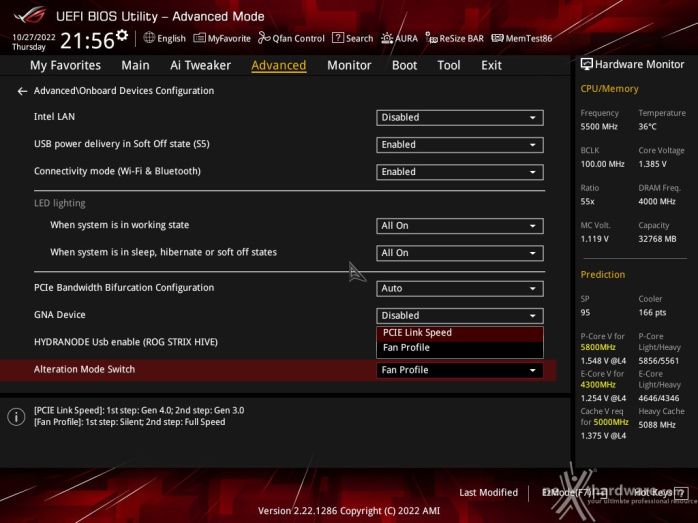The width and height of the screenshot is (698, 523).
Task: Click the 21:56 clock display
Action: click(x=87, y=41)
